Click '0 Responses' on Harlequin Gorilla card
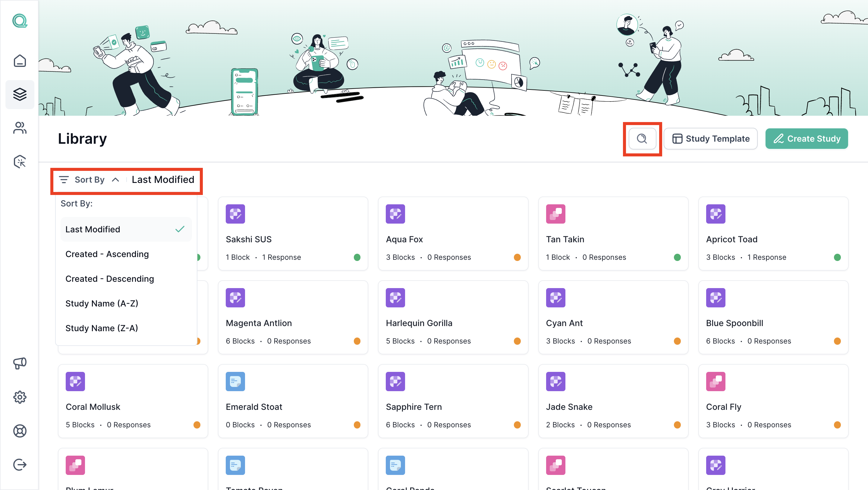Image resolution: width=868 pixels, height=490 pixels. (448, 341)
